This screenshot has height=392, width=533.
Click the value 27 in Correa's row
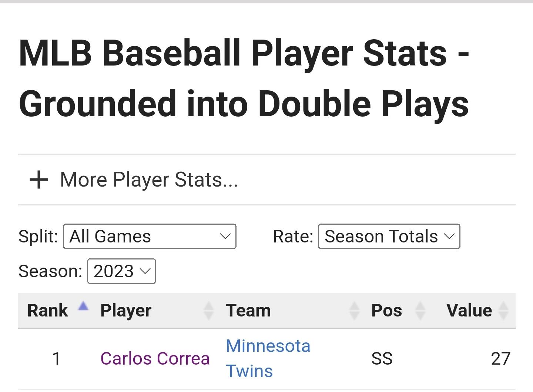[x=500, y=358]
